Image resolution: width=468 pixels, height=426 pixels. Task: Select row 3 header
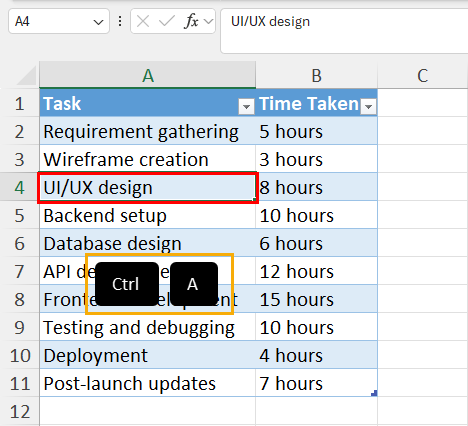pyautogui.click(x=20, y=159)
